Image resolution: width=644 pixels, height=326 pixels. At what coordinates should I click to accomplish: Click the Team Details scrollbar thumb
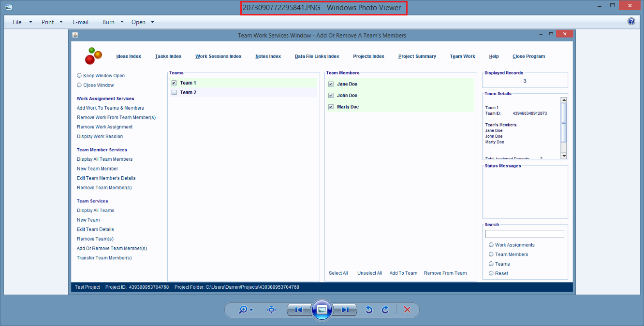pos(564,122)
